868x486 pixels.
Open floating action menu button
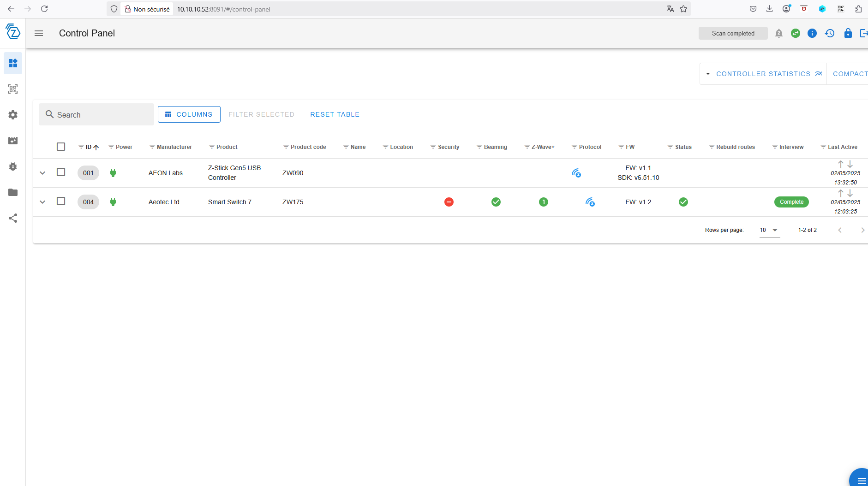tap(860, 479)
